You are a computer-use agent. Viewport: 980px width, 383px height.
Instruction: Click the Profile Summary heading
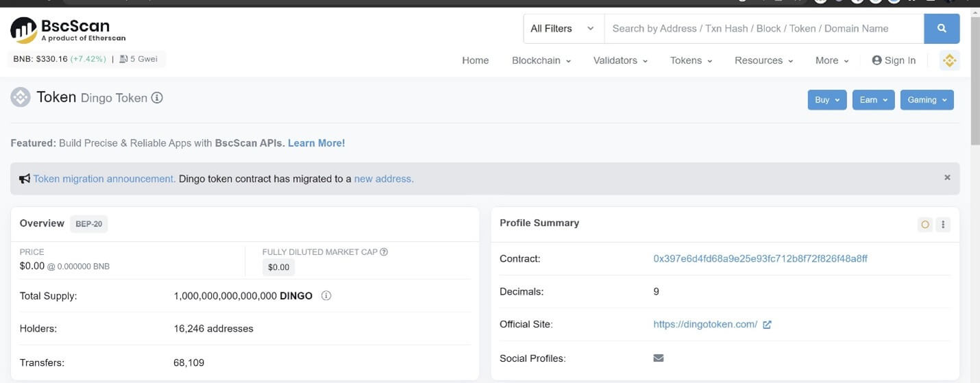pyautogui.click(x=539, y=223)
